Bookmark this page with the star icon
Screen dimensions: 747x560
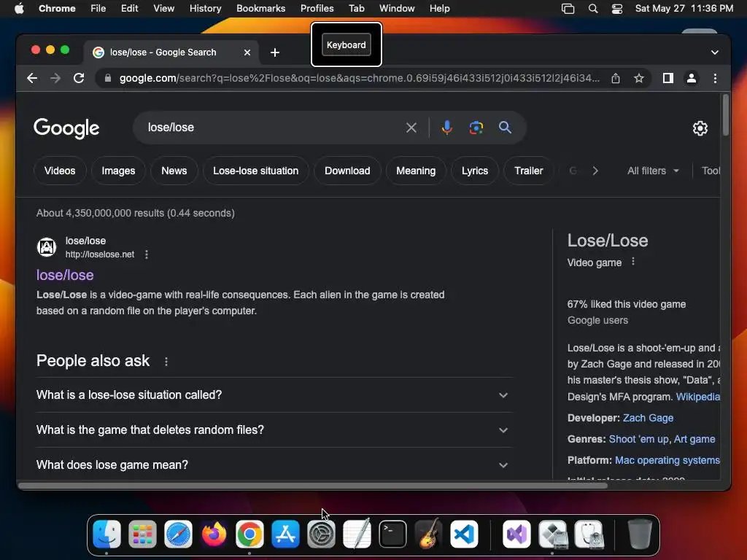(x=639, y=78)
